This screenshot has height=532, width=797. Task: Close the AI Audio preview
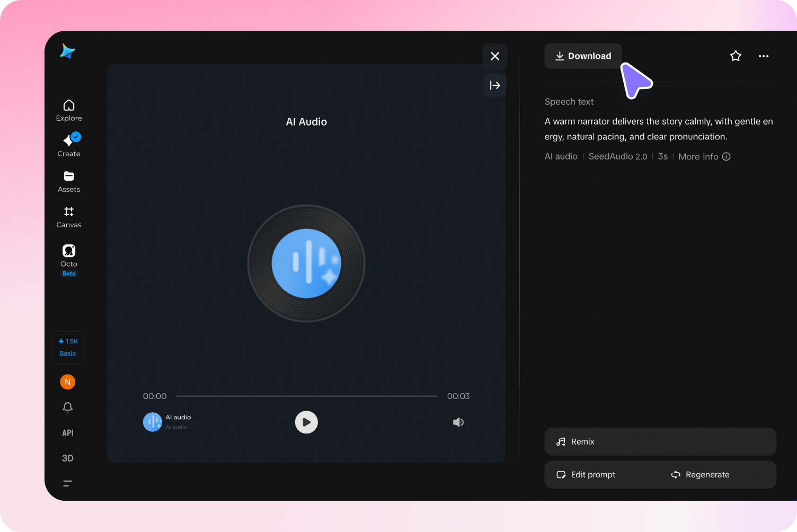(495, 56)
